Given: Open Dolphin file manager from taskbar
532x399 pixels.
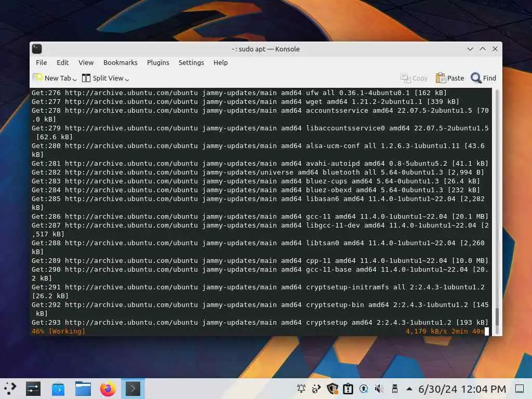Looking at the screenshot, I should tap(83, 389).
